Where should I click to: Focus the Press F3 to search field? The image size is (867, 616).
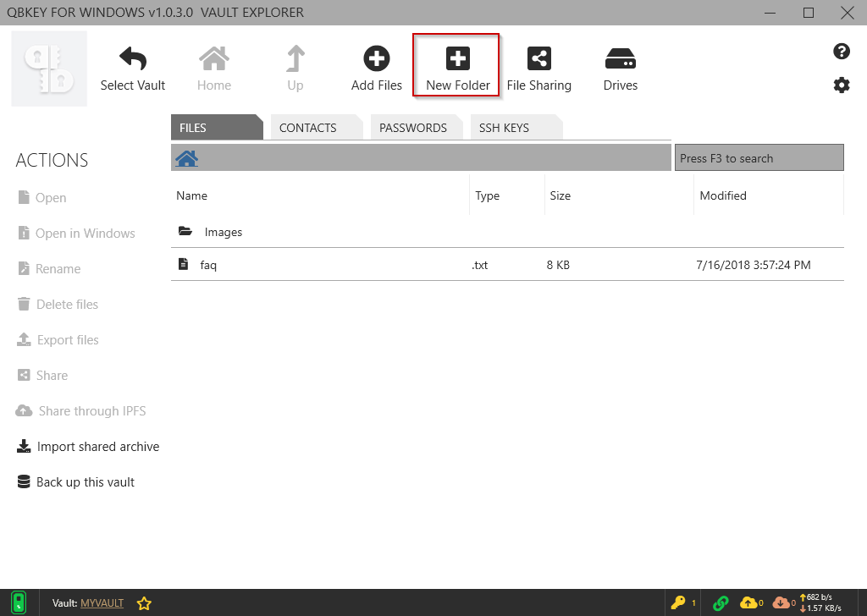click(x=759, y=158)
